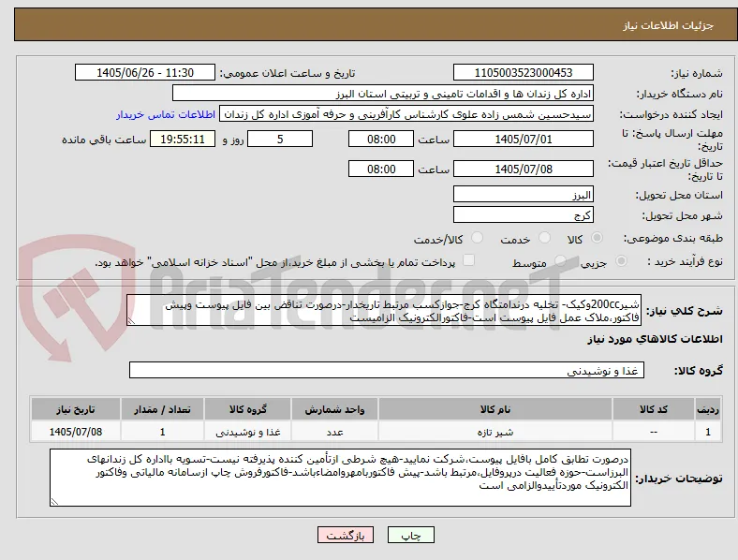Click the جزئیات اطلاعات نیاز page header
This screenshot has width=738, height=560.
coord(669,25)
